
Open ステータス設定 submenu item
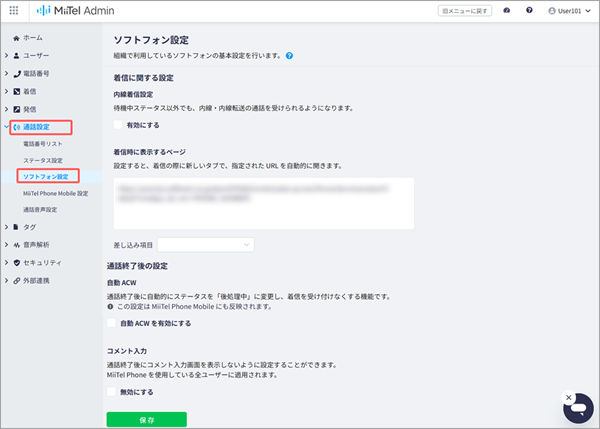pos(43,160)
